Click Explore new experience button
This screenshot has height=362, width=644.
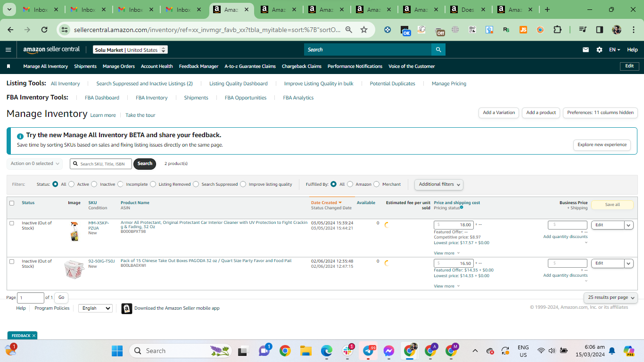click(602, 145)
